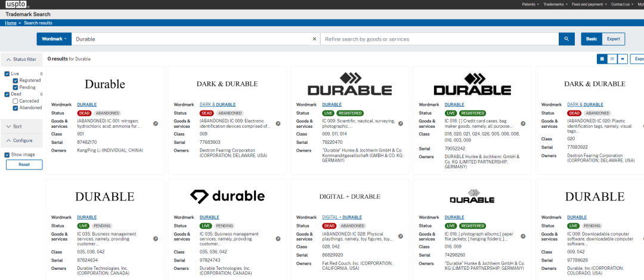
Task: Uncheck the Registered filter checkbox
Action: point(15,81)
